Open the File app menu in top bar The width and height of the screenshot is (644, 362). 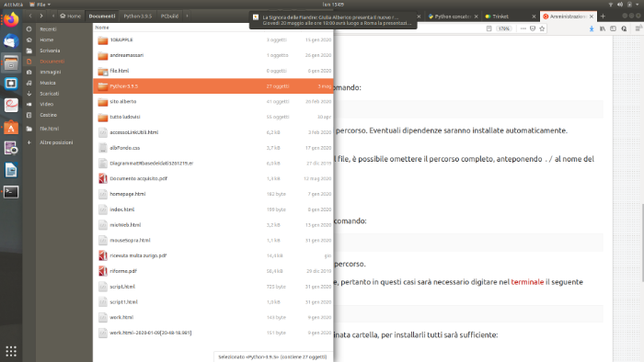pos(40,5)
